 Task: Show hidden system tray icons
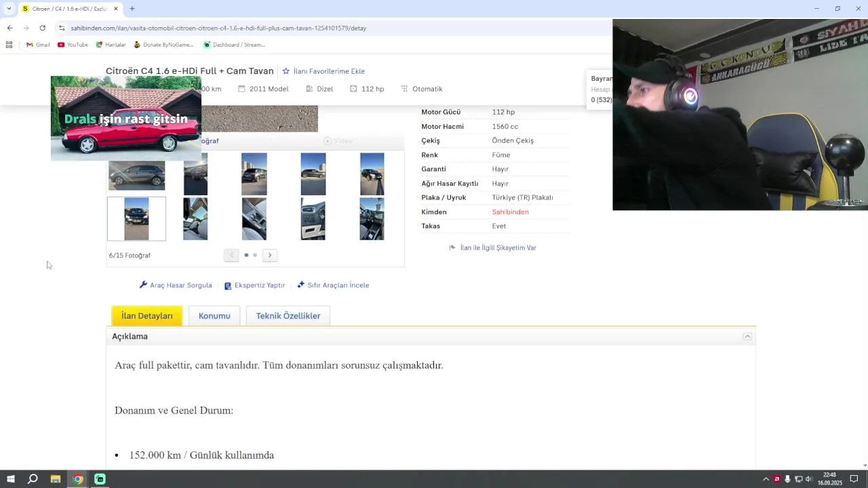[x=766, y=479]
